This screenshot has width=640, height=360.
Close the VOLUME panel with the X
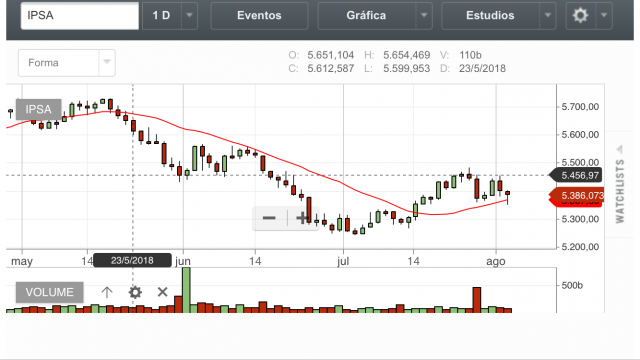click(162, 292)
